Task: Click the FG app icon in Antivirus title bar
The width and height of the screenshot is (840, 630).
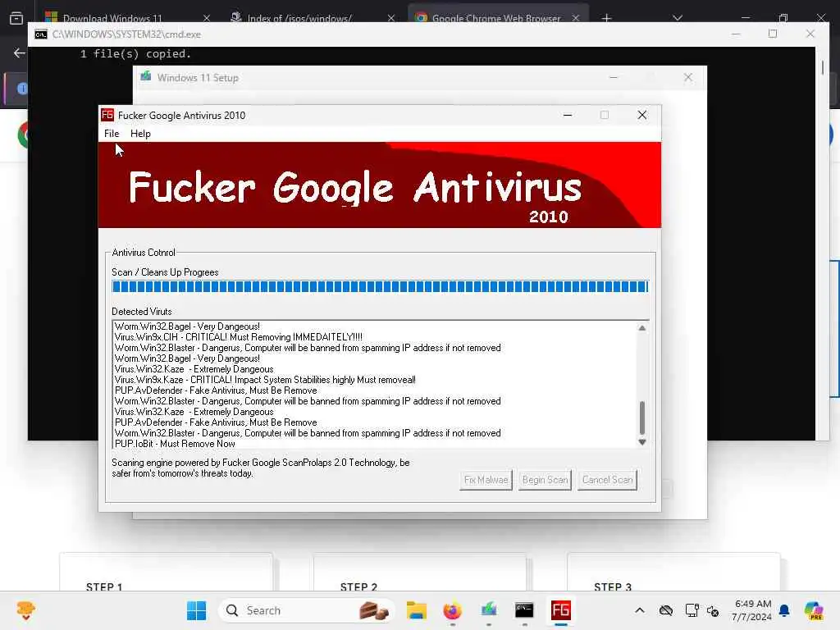Action: (107, 115)
